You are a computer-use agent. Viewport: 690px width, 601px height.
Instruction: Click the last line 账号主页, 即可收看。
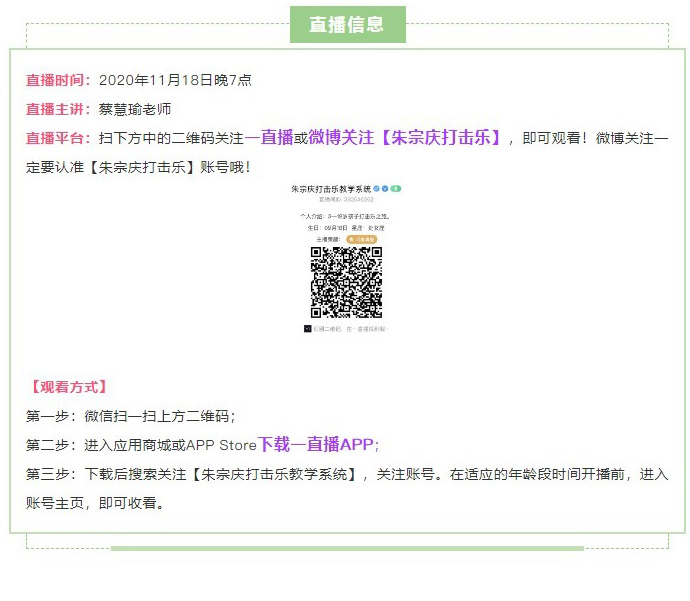coord(95,503)
